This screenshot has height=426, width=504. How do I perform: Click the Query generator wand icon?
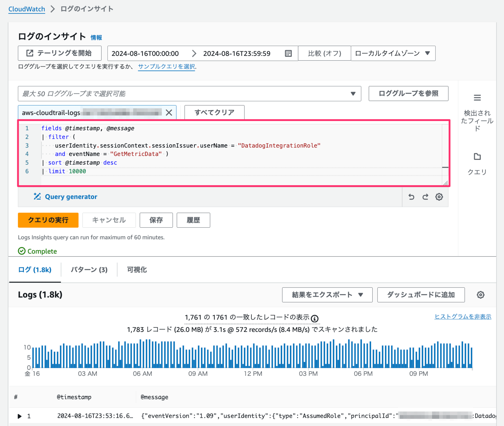[37, 196]
